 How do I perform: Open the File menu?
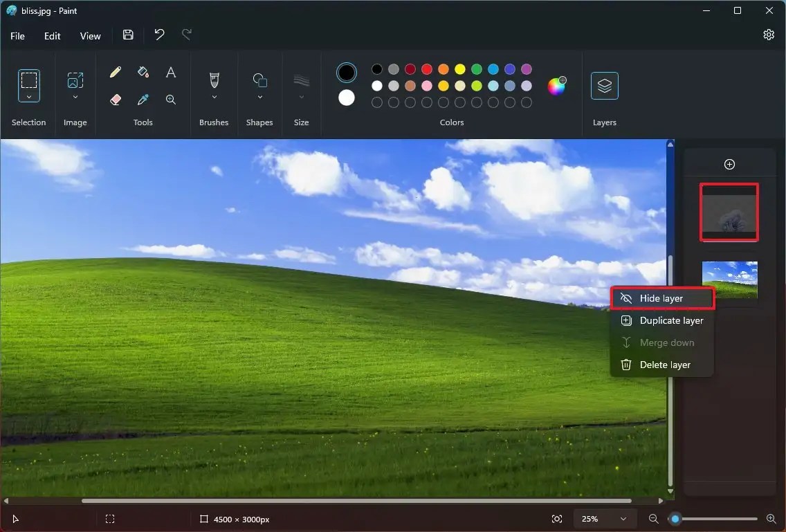click(x=17, y=35)
